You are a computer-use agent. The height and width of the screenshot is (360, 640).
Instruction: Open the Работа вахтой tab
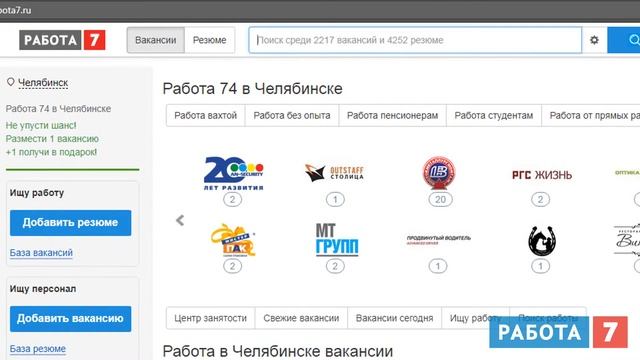click(x=205, y=116)
